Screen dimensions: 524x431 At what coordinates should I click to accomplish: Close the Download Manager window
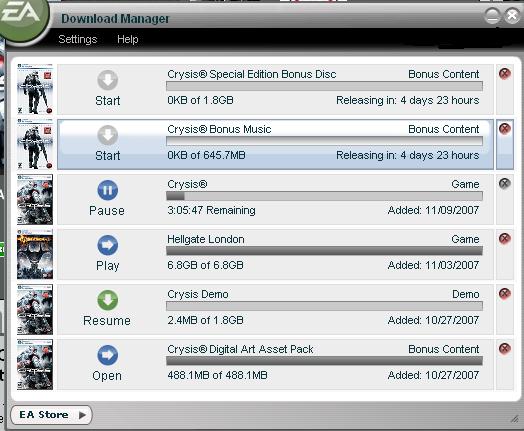(512, 16)
